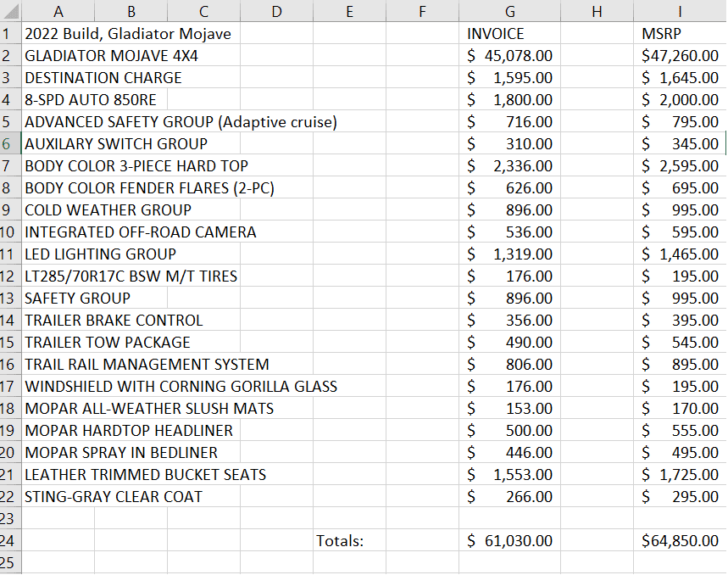728x575 pixels.
Task: Click WINDSHIELD WITH CORNING GORILLA GLASS cell
Action: 181,387
